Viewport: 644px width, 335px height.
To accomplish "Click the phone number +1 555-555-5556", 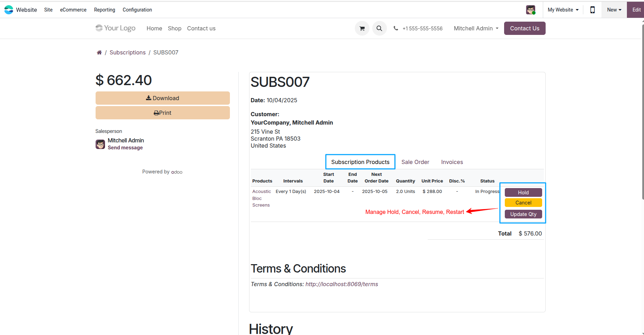I will (x=422, y=28).
